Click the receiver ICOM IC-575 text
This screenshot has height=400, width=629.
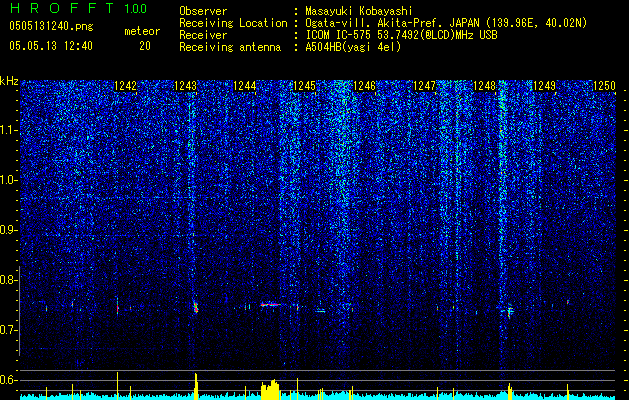(339, 35)
